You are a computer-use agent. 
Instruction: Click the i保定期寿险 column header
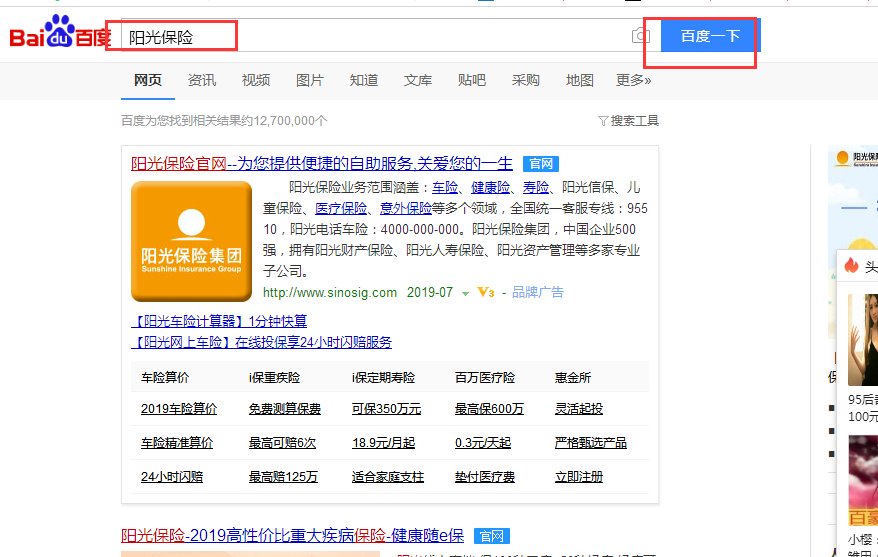click(x=384, y=378)
